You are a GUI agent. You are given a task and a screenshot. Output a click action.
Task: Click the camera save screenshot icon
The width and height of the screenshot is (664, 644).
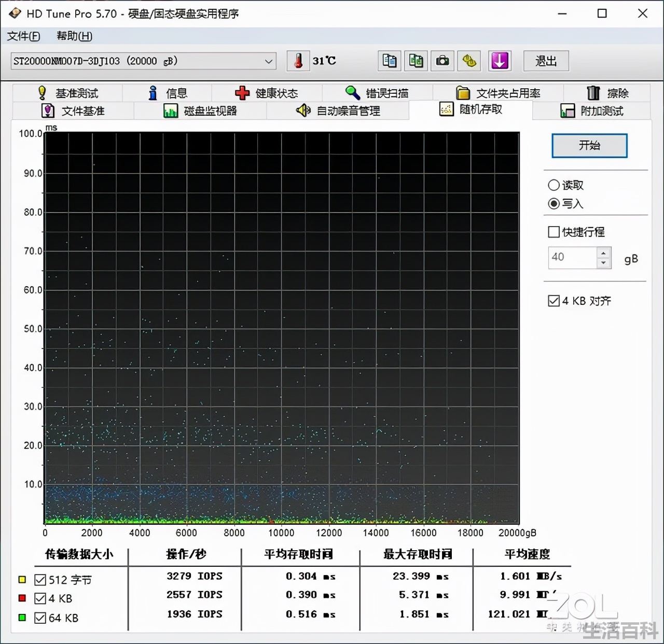(x=442, y=61)
